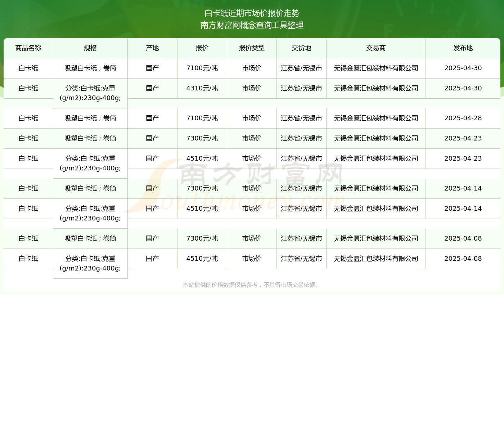The height and width of the screenshot is (434, 504).
Task: Click 吸塑白卡纸；卷筒 spec in 2025-04-28 row
Action: 90,118
